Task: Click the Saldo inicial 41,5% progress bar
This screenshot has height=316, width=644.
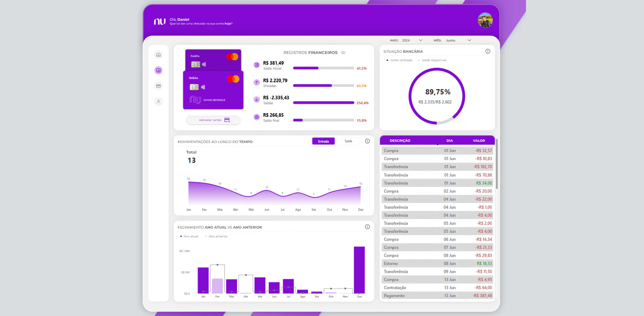Action: pos(324,68)
